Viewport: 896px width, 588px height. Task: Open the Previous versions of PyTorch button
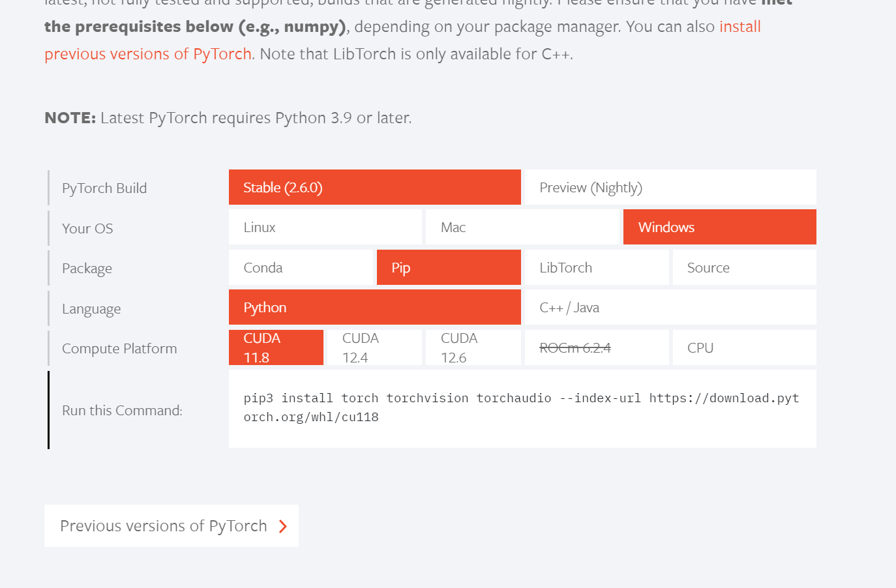(x=164, y=526)
